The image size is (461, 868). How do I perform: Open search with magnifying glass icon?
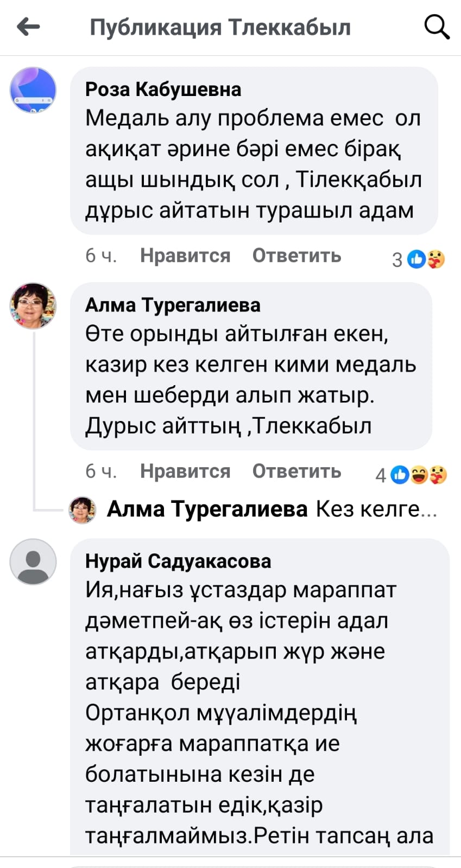(436, 26)
